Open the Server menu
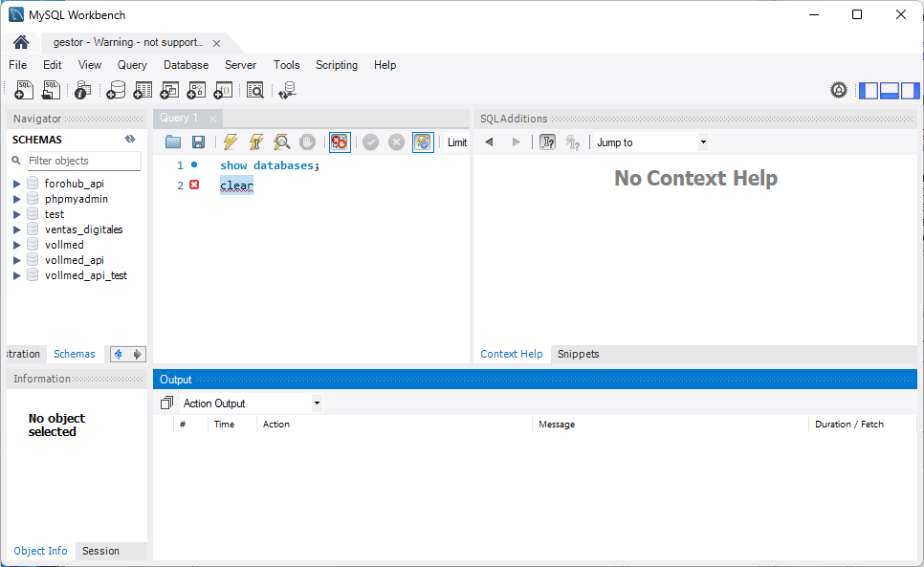The width and height of the screenshot is (924, 567). (240, 65)
